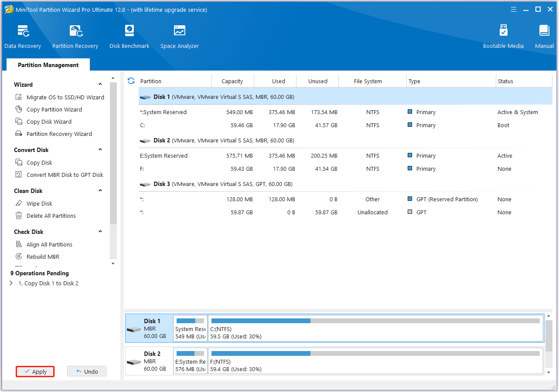Start Migrate OS to SSD/HD Wizard
The height and width of the screenshot is (392, 559).
tap(65, 98)
